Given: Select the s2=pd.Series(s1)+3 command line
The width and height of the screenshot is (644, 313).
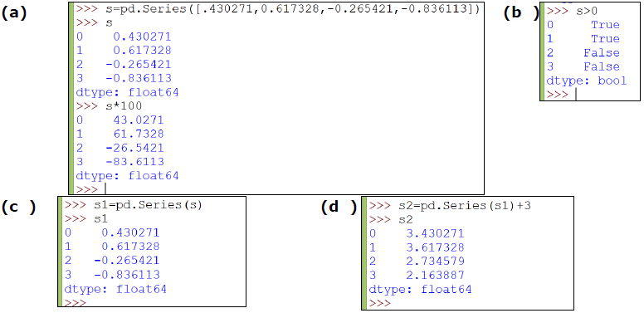Looking at the screenshot, I should (x=450, y=206).
